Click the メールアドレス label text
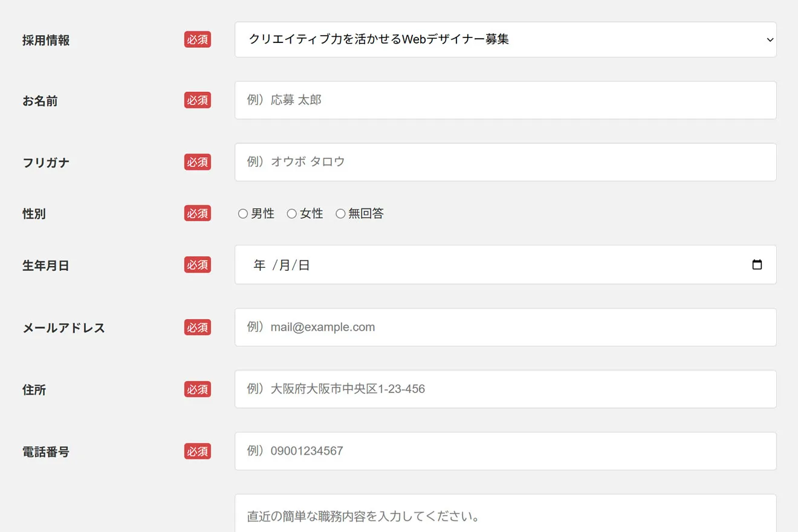The height and width of the screenshot is (532, 798). tap(63, 328)
